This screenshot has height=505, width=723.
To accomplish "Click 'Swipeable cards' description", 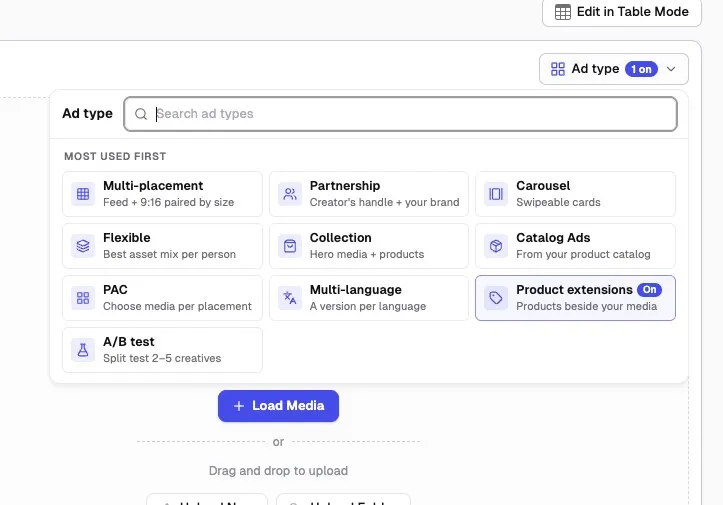I will [x=558, y=202].
